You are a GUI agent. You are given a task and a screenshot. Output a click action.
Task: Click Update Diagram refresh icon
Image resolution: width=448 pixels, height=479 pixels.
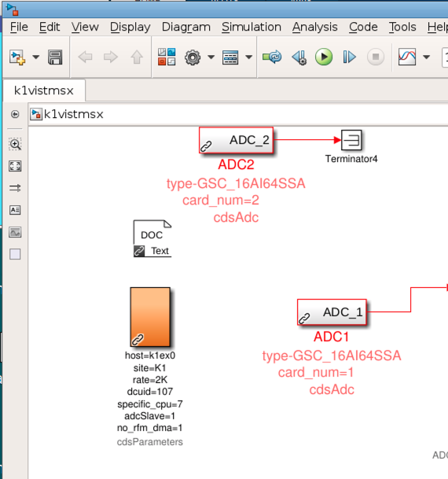click(272, 57)
